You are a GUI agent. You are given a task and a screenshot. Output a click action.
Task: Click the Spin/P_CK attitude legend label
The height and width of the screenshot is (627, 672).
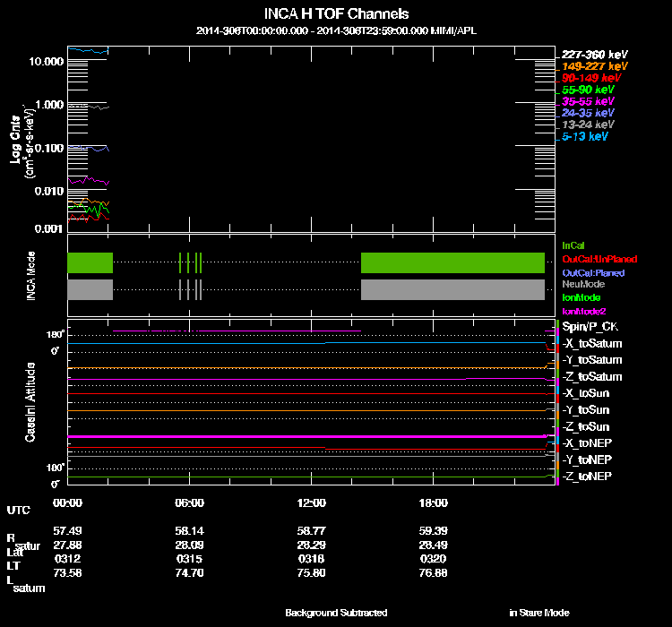590,327
